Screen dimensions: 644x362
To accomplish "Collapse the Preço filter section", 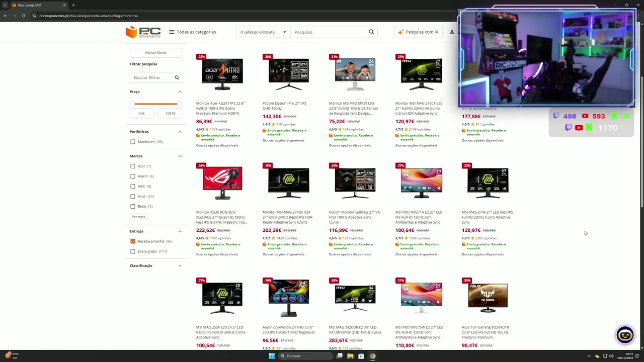I will pos(180,92).
